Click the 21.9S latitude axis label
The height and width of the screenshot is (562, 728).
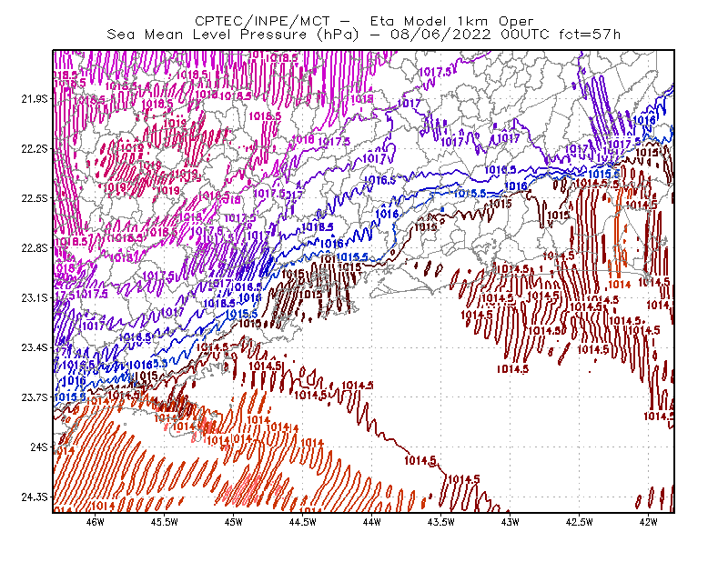point(35,98)
